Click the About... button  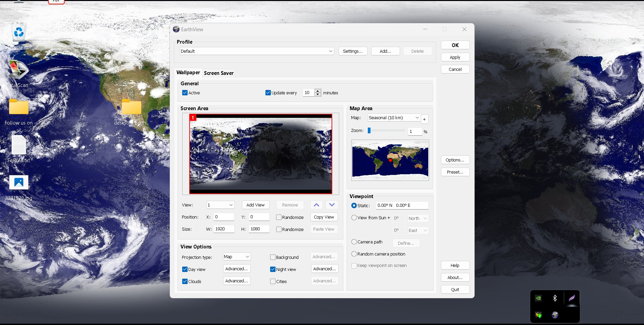455,277
